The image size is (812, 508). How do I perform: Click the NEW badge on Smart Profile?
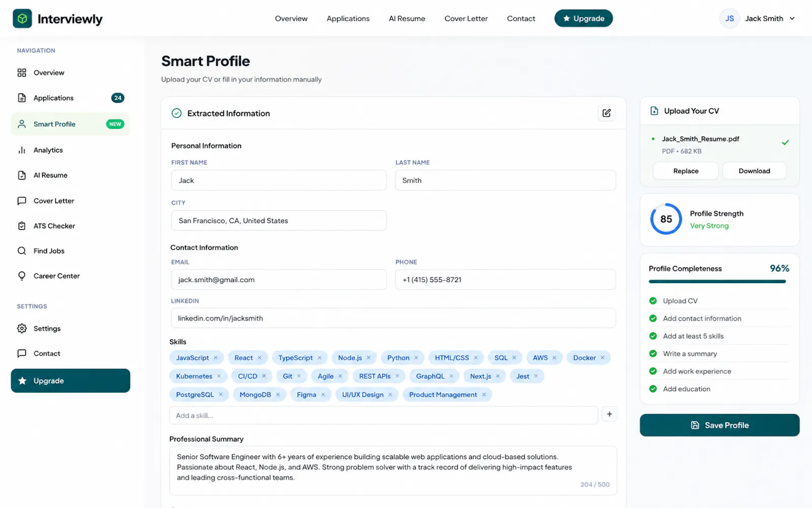tap(115, 124)
